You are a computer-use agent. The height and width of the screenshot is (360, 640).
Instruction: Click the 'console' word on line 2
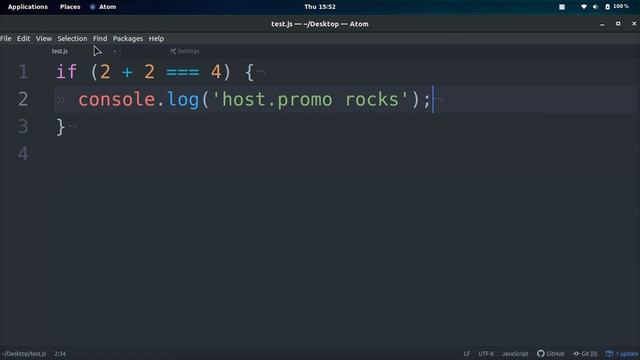click(117, 100)
